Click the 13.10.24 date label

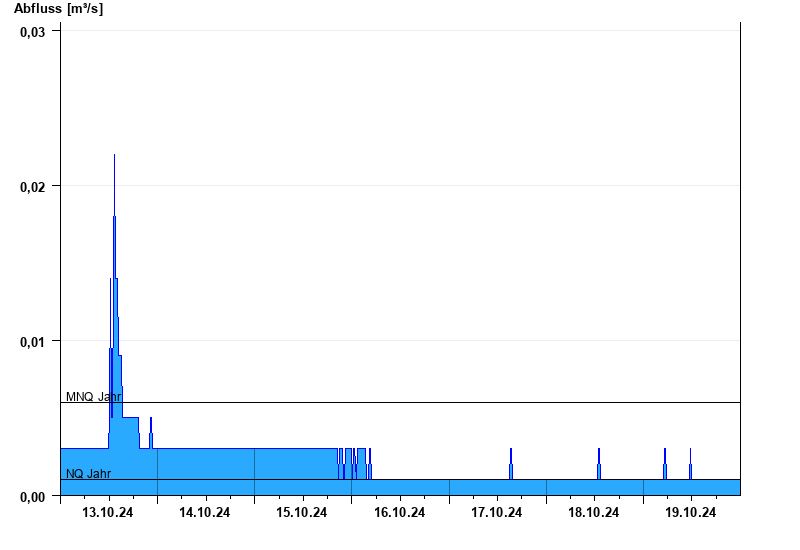[x=108, y=512]
